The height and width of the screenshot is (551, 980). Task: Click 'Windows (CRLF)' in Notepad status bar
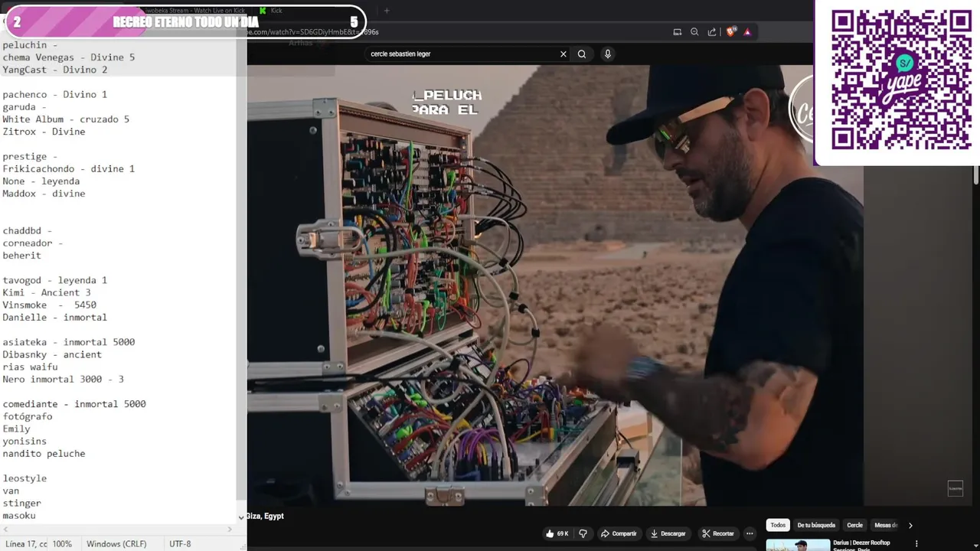tap(116, 544)
